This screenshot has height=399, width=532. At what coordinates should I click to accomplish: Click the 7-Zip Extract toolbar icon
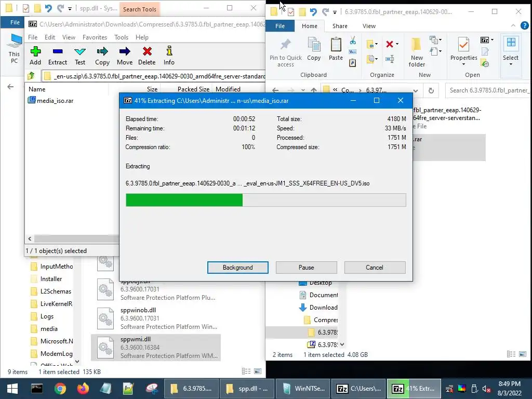coord(57,56)
